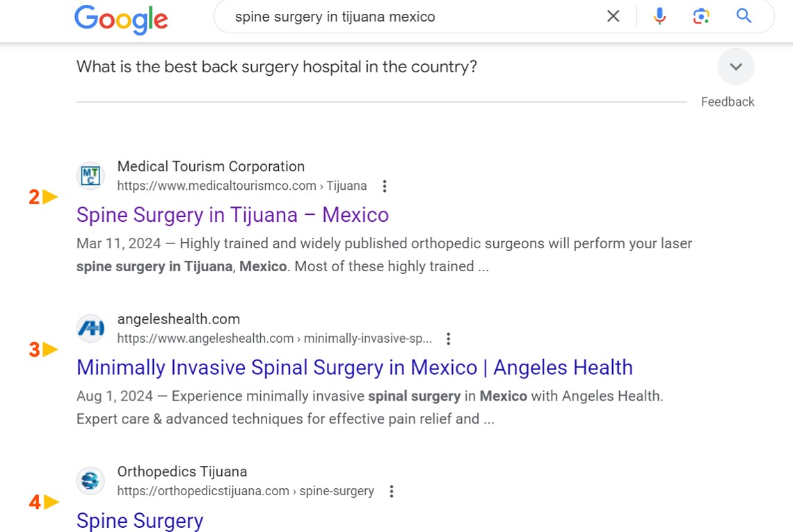This screenshot has width=793, height=532.
Task: Click the Medical Tourism Corporation favicon
Action: (x=90, y=175)
